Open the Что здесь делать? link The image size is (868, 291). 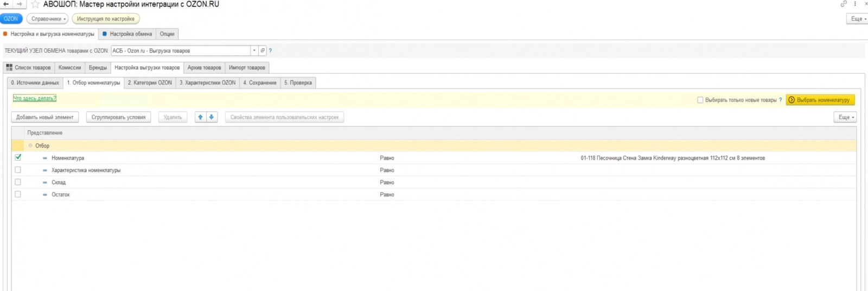(x=35, y=98)
